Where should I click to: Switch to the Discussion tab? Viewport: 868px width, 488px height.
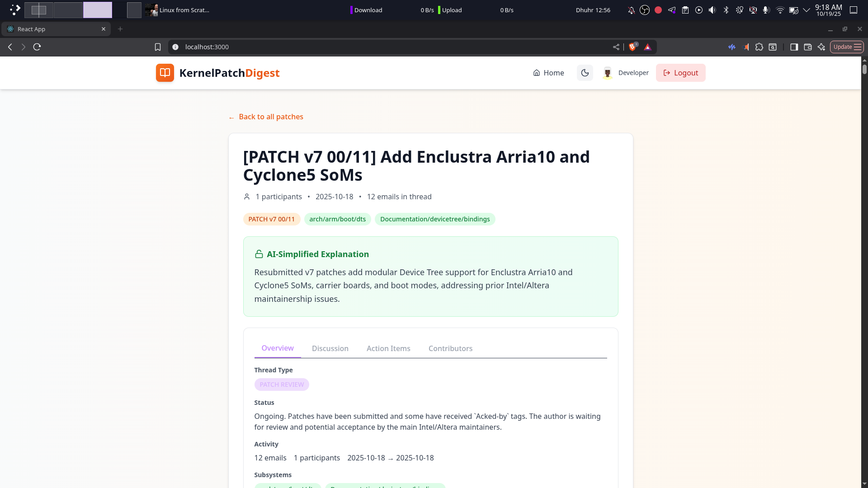(330, 348)
